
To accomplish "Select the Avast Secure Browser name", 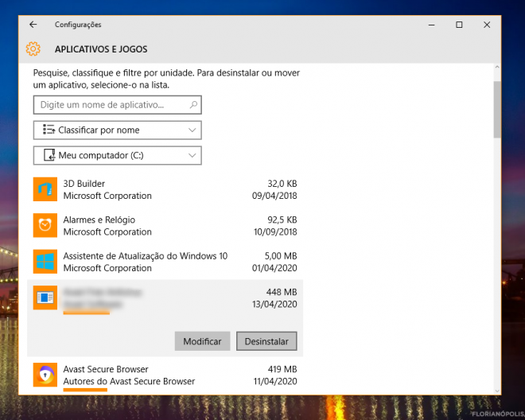I will tap(106, 369).
